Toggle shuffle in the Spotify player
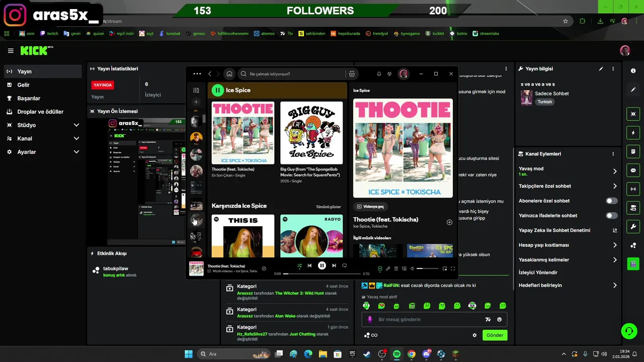The width and height of the screenshot is (644, 362). 299,265
